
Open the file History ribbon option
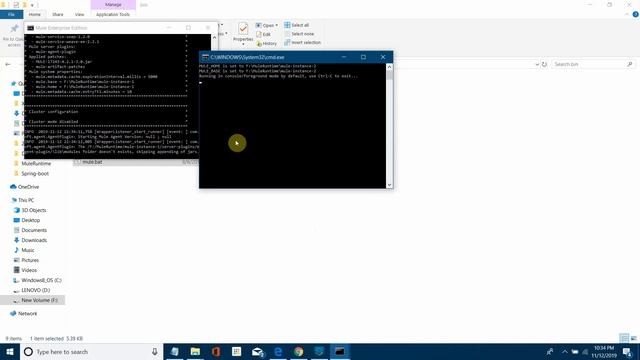[x=266, y=43]
